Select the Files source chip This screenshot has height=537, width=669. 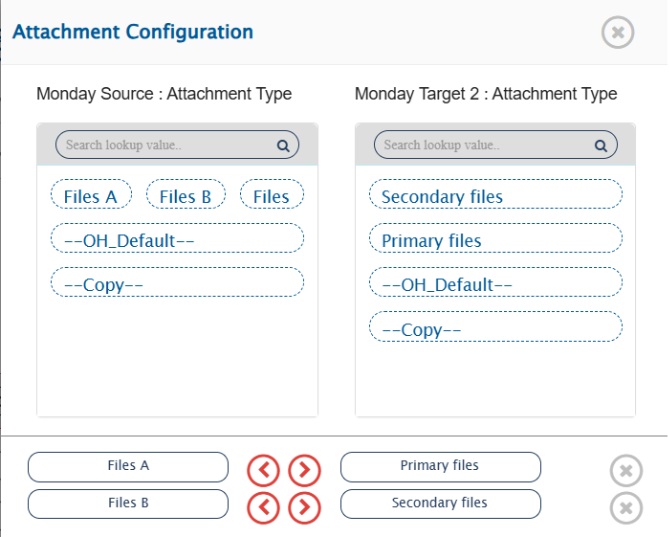pyautogui.click(x=271, y=196)
